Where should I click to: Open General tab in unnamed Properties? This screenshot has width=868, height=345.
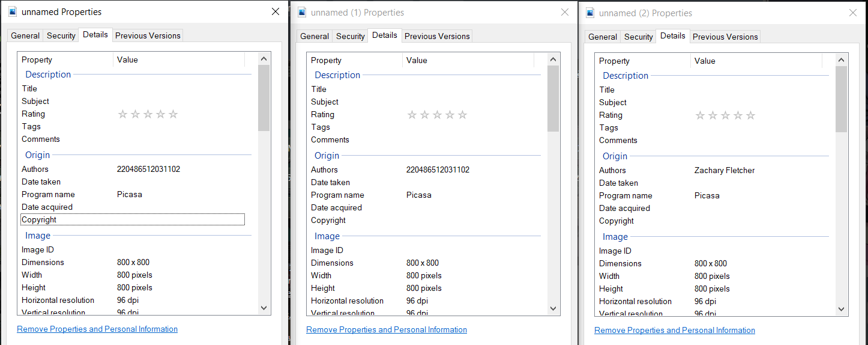(x=25, y=35)
